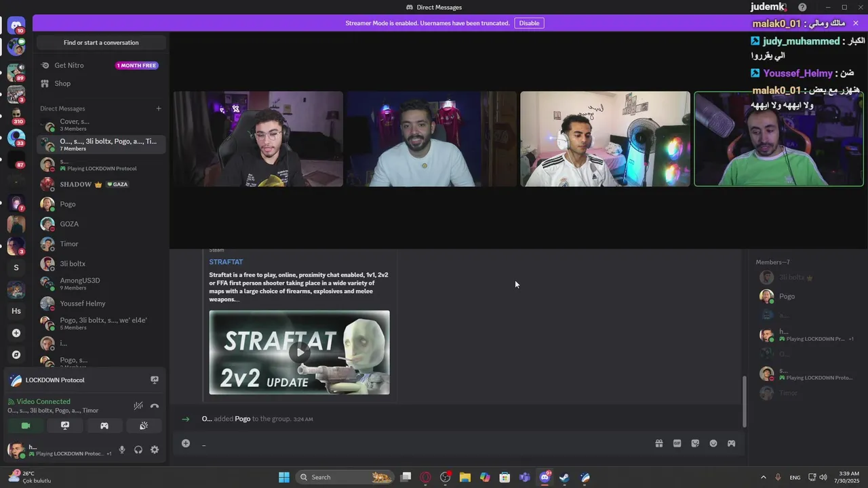Open the S server icon
Screen dimensions: 868x488
16,267
